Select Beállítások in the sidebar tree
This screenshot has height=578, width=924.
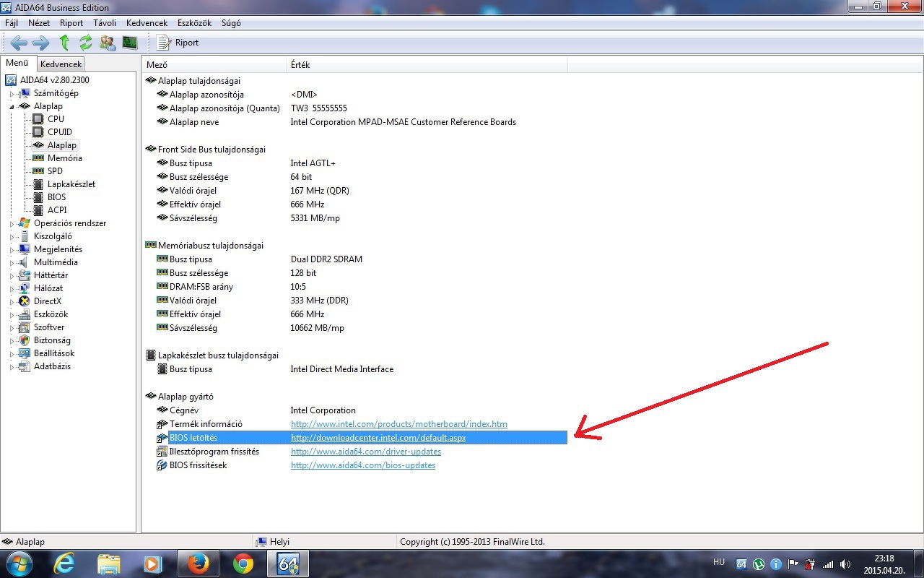click(54, 353)
